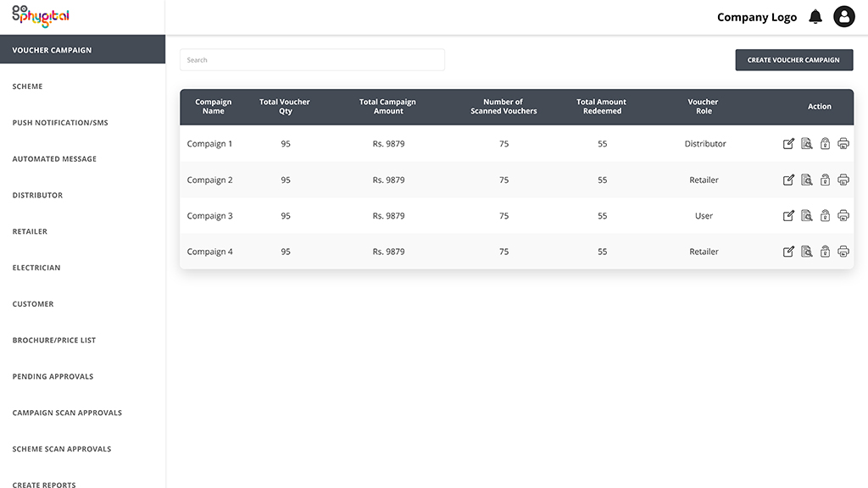Select Brochure/Price List in sidebar
Viewport: 868px width, 488px height.
[54, 341]
